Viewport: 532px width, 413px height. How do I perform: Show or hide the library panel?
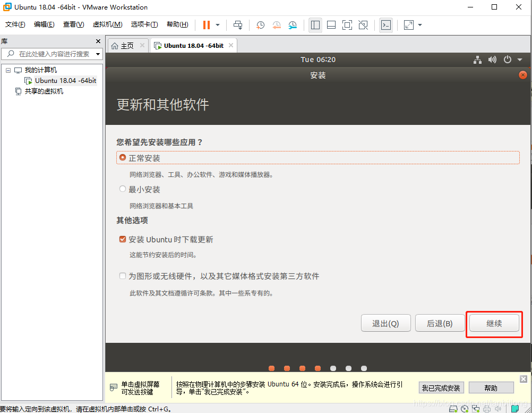[315, 25]
